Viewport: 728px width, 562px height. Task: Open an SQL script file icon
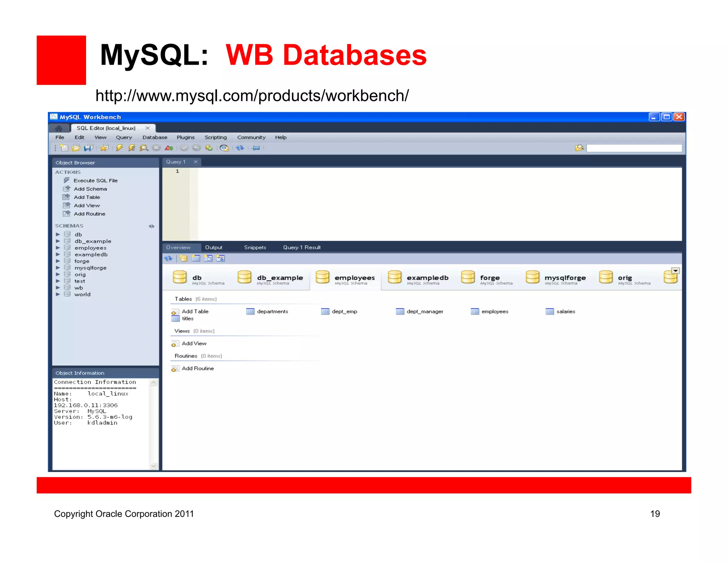click(x=76, y=148)
